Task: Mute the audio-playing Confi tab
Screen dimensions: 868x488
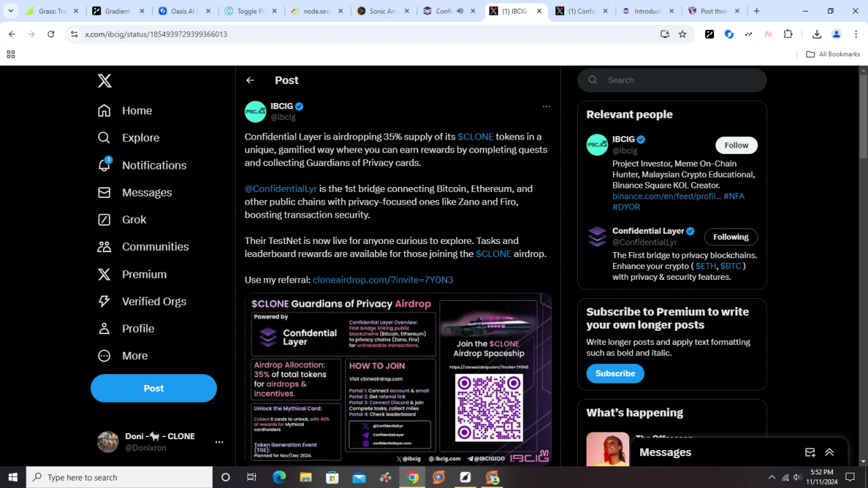Action: point(460,11)
